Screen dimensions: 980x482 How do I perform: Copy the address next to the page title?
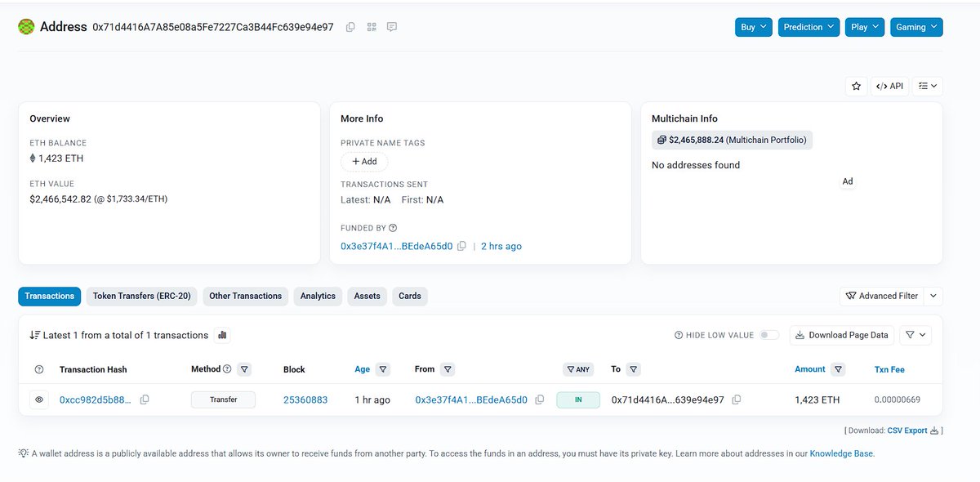[x=350, y=27]
